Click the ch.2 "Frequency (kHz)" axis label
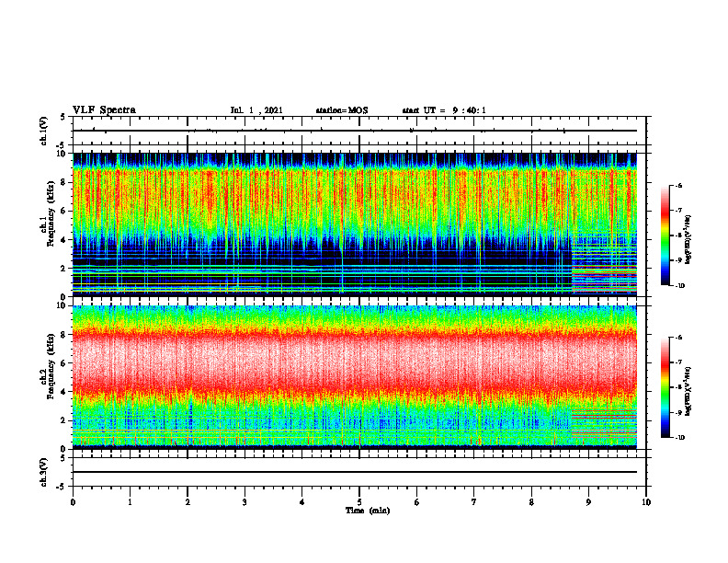The width and height of the screenshot is (728, 563). click(x=51, y=366)
